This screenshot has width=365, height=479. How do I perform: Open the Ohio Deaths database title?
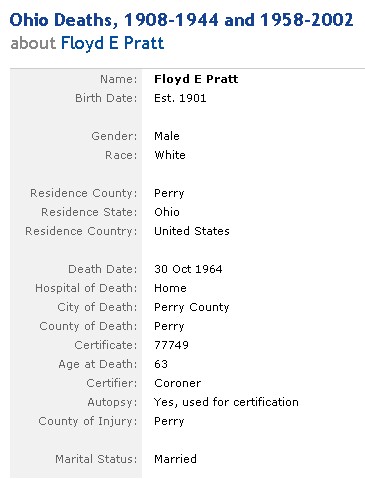[181, 20]
